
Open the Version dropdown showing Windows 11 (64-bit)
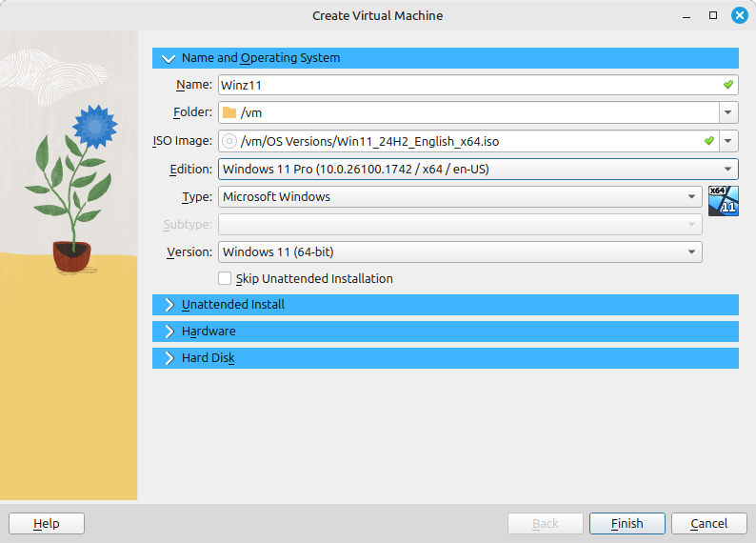coord(460,252)
